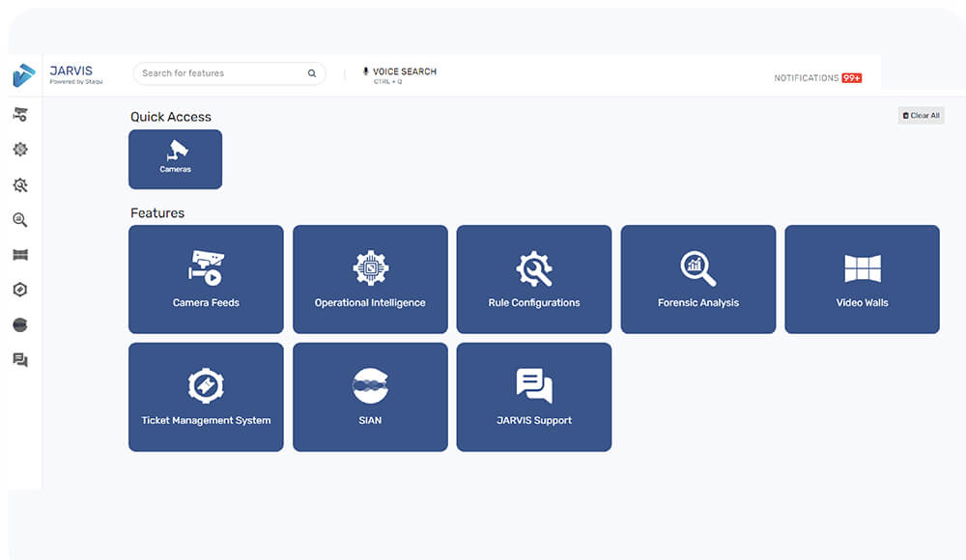Open the Rule Configurations tile
The width and height of the screenshot is (966, 560).
coord(534,279)
